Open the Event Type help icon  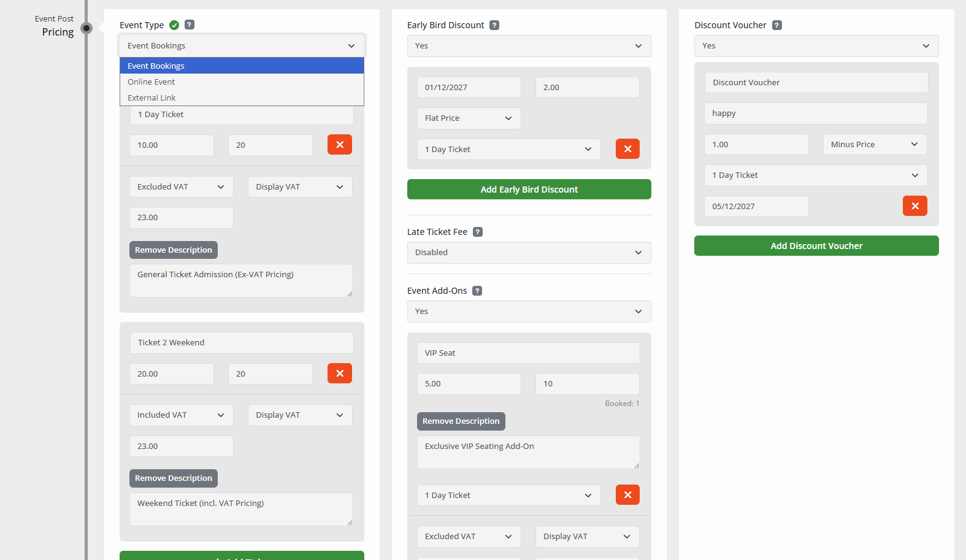coord(190,25)
